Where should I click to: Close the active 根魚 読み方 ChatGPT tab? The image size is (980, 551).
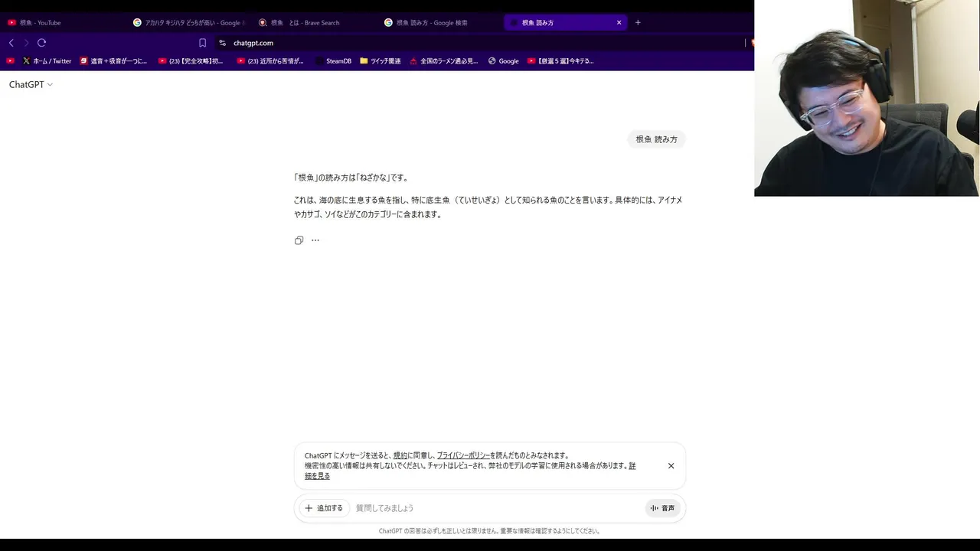(619, 22)
